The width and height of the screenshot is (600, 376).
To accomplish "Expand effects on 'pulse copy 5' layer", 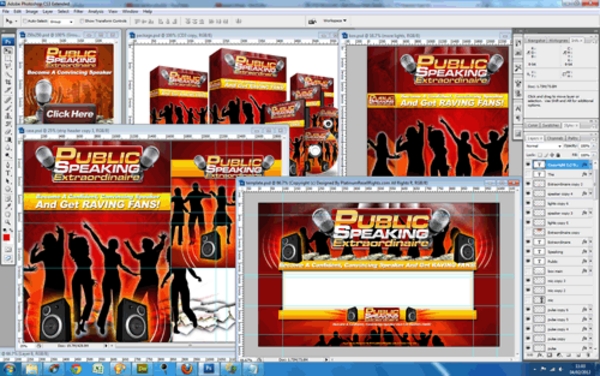I will [x=590, y=319].
